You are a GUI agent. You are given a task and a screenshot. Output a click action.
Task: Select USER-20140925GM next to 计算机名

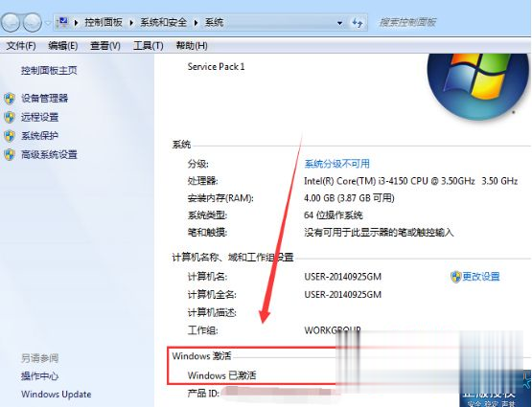[x=342, y=277]
